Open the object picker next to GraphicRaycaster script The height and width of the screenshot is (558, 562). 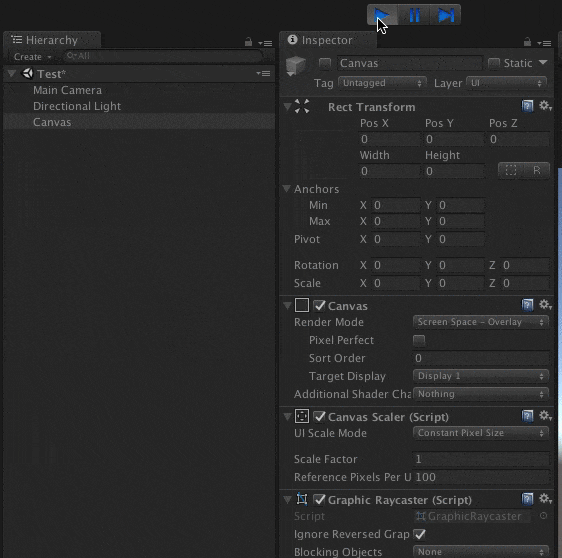pos(543,516)
